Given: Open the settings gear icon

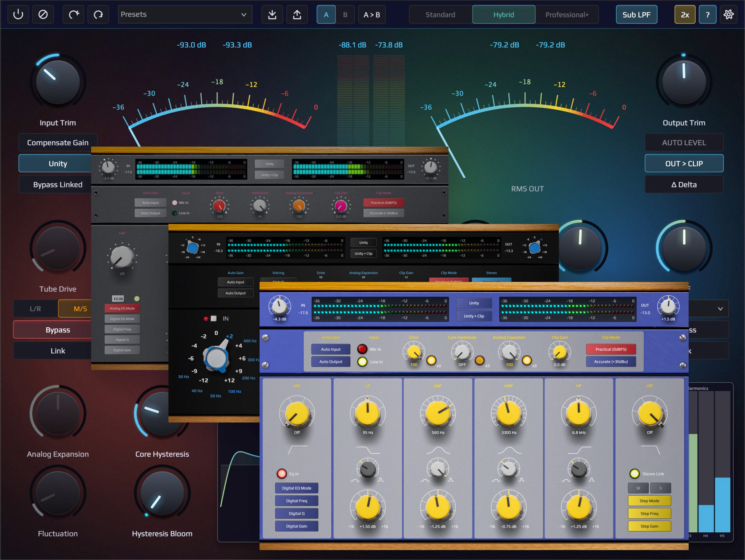Looking at the screenshot, I should pyautogui.click(x=728, y=15).
